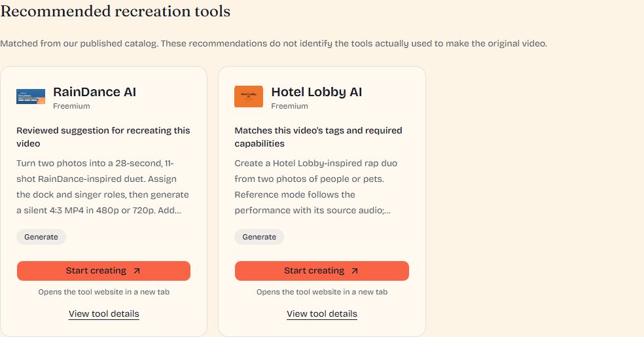Select the Generate tag on Hotel Lobby AI card
Viewport: 644px width, 337px height.
click(259, 237)
